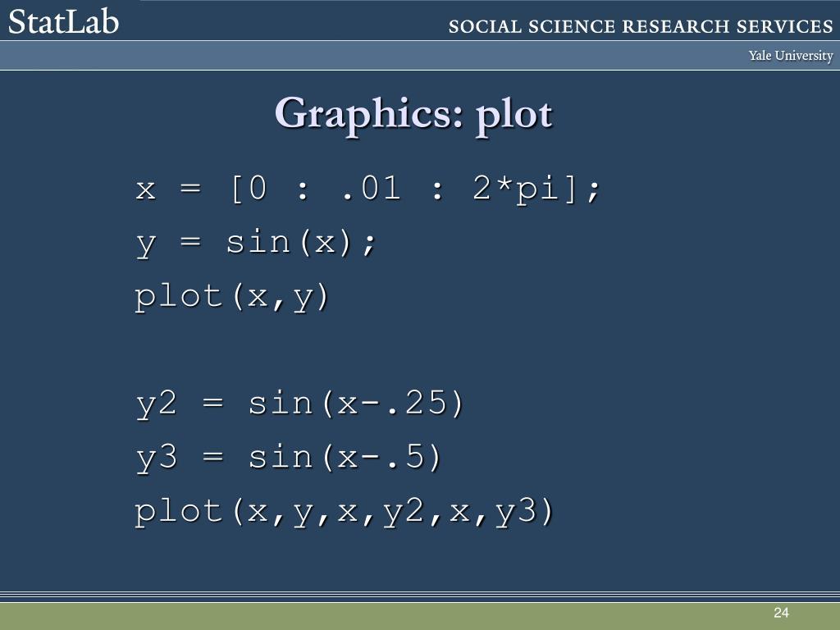Click the y3 argument in last plot call
Screen dimensions: 840x630
(516, 512)
